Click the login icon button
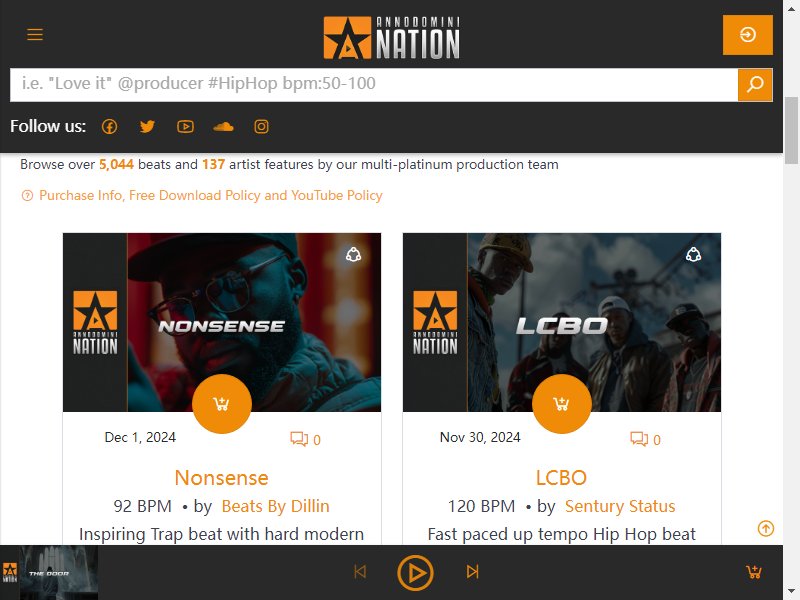This screenshot has width=800, height=600. [x=747, y=35]
